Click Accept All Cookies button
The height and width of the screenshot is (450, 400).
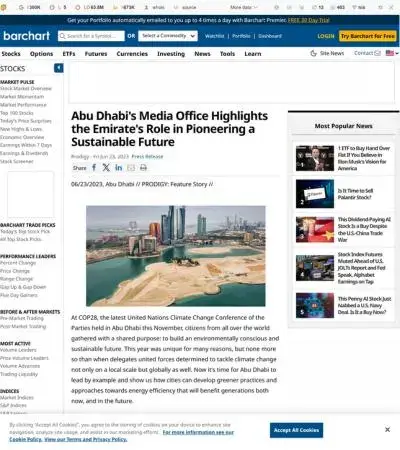pos(296,430)
